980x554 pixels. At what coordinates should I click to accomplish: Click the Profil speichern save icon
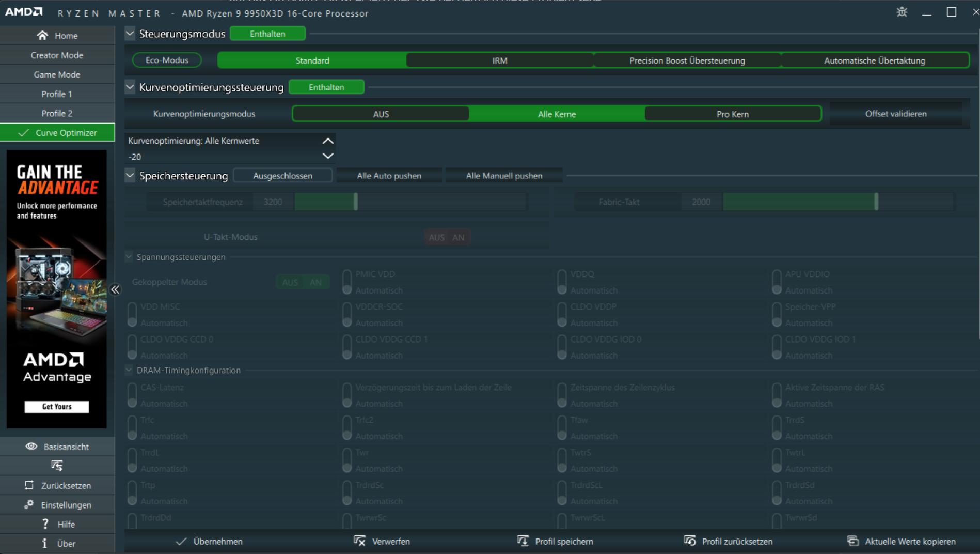523,541
